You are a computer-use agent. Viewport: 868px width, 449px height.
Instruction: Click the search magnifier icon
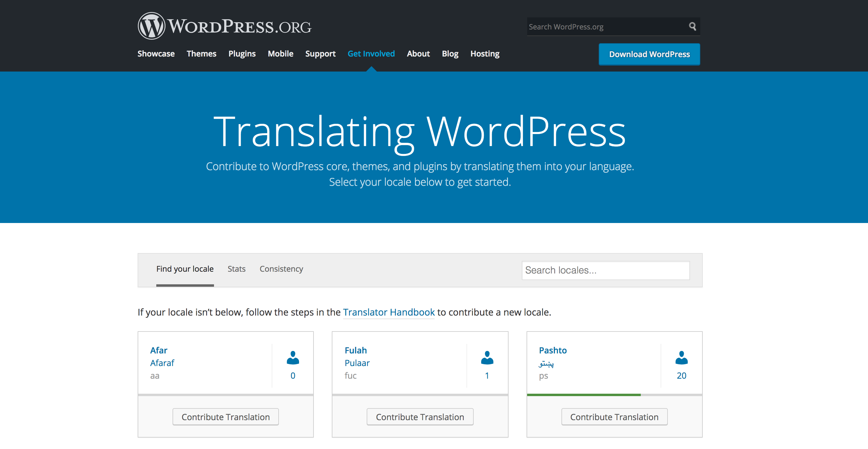pyautogui.click(x=692, y=26)
